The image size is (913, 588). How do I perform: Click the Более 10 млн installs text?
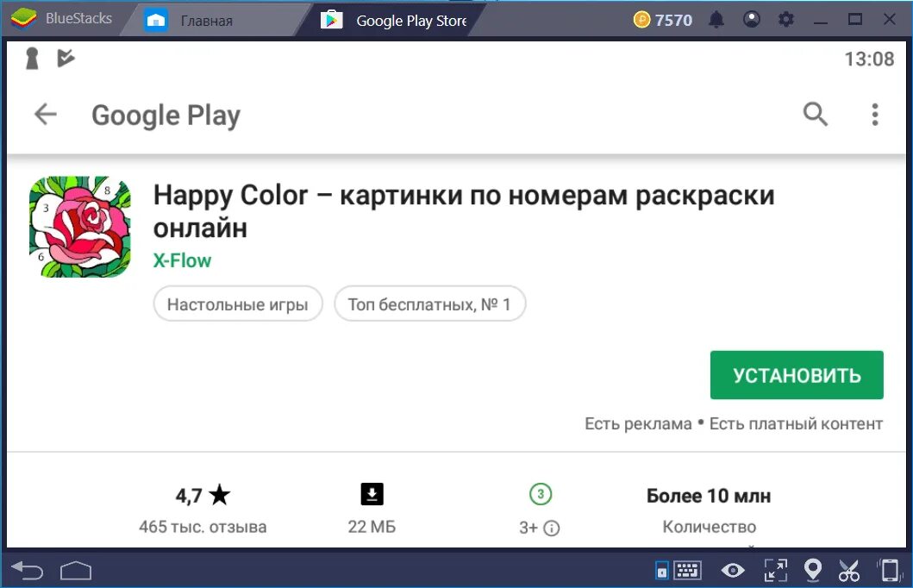click(x=709, y=496)
